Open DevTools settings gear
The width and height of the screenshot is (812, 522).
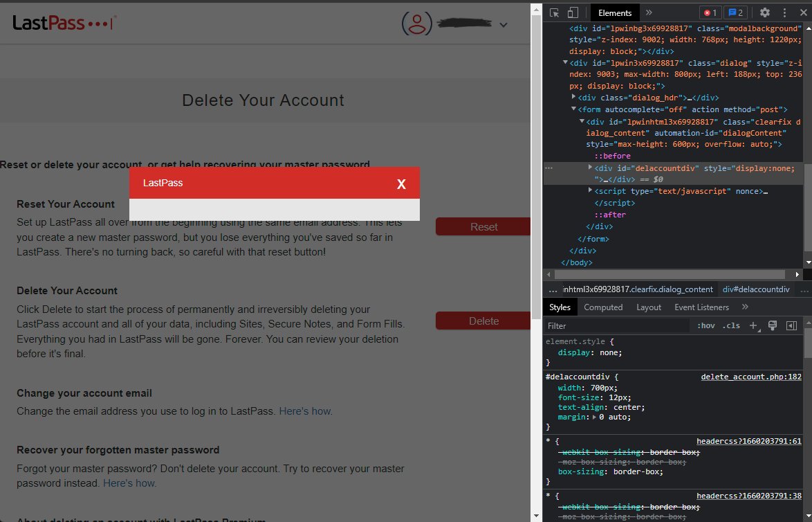click(x=765, y=13)
